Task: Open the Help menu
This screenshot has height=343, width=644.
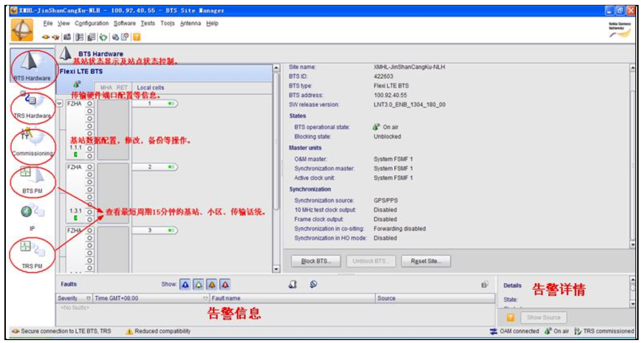Action: (x=212, y=23)
